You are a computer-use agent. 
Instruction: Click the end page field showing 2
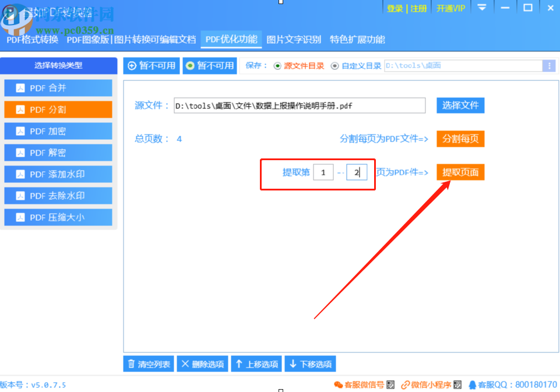[357, 172]
